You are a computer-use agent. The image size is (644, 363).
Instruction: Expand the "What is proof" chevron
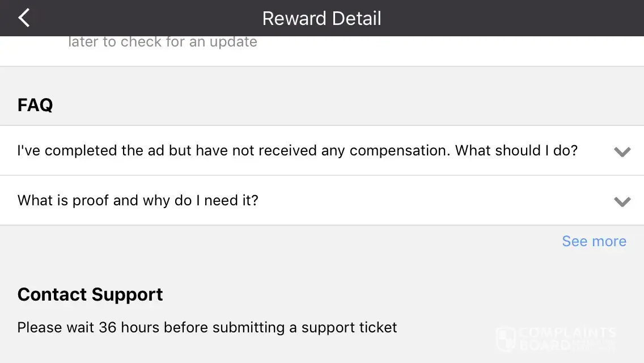point(622,201)
